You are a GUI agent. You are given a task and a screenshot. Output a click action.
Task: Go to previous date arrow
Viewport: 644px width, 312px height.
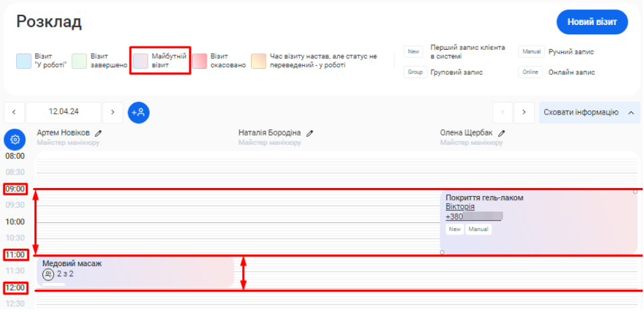point(14,113)
